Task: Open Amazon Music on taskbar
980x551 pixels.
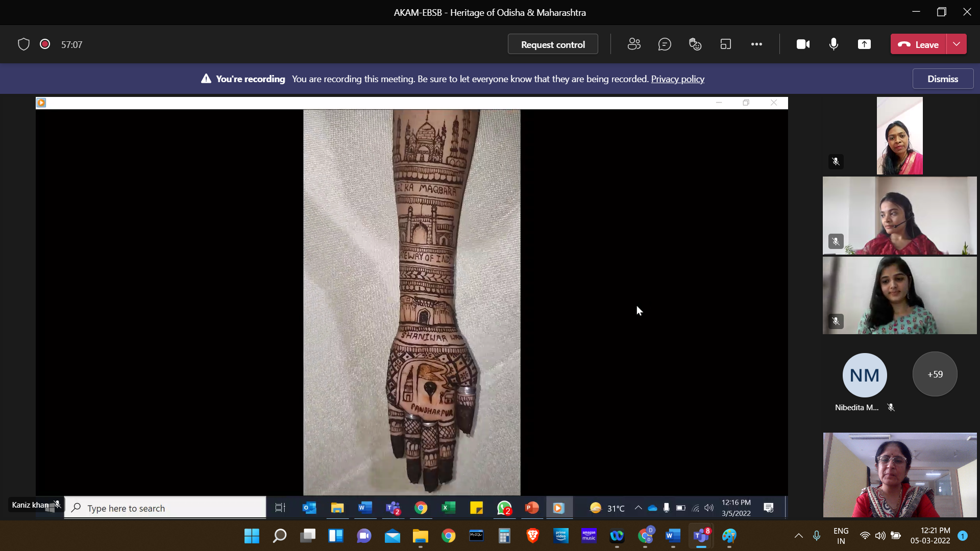Action: pyautogui.click(x=589, y=536)
